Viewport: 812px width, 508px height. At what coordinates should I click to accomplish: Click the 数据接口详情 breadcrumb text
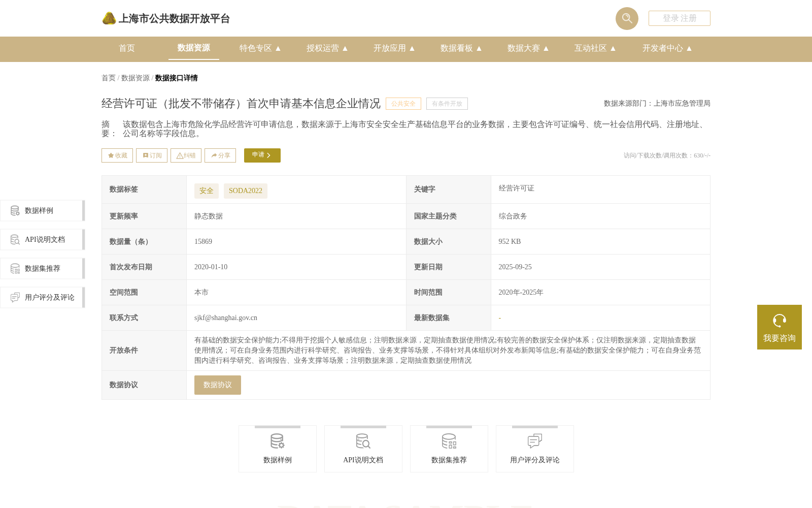point(177,78)
